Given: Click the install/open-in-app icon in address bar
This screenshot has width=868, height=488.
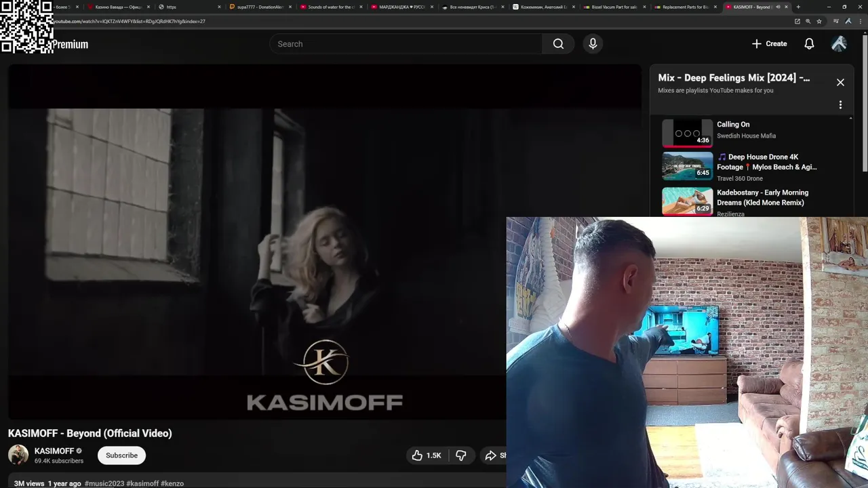Looking at the screenshot, I should (x=797, y=21).
